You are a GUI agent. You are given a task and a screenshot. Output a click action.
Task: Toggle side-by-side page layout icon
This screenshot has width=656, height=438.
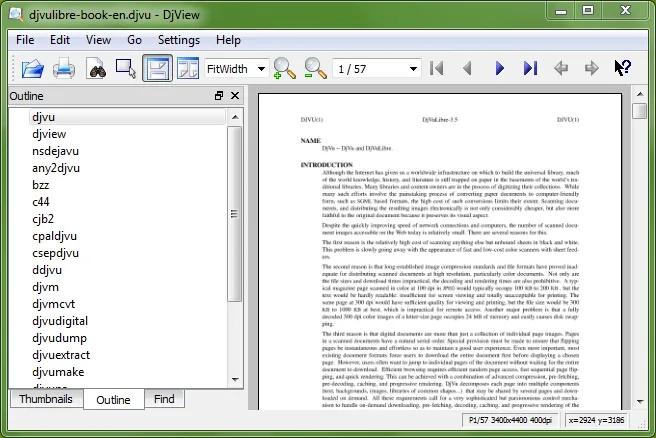coord(187,68)
